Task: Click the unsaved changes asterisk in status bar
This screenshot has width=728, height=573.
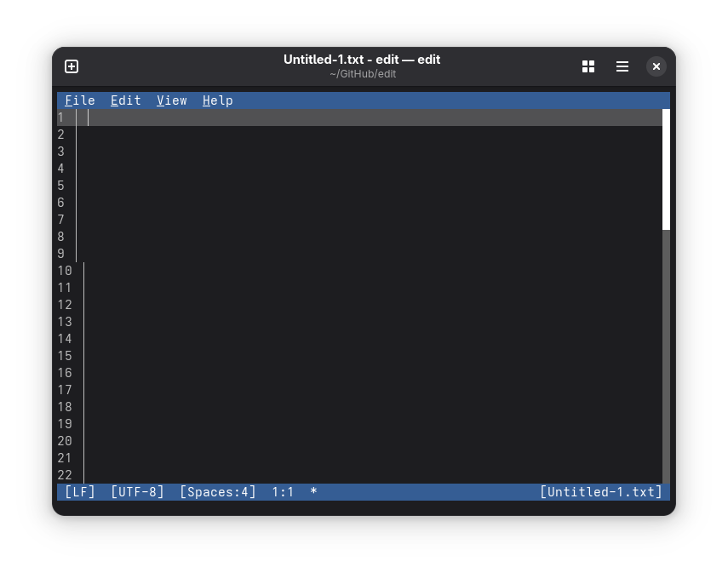Action: (x=314, y=490)
